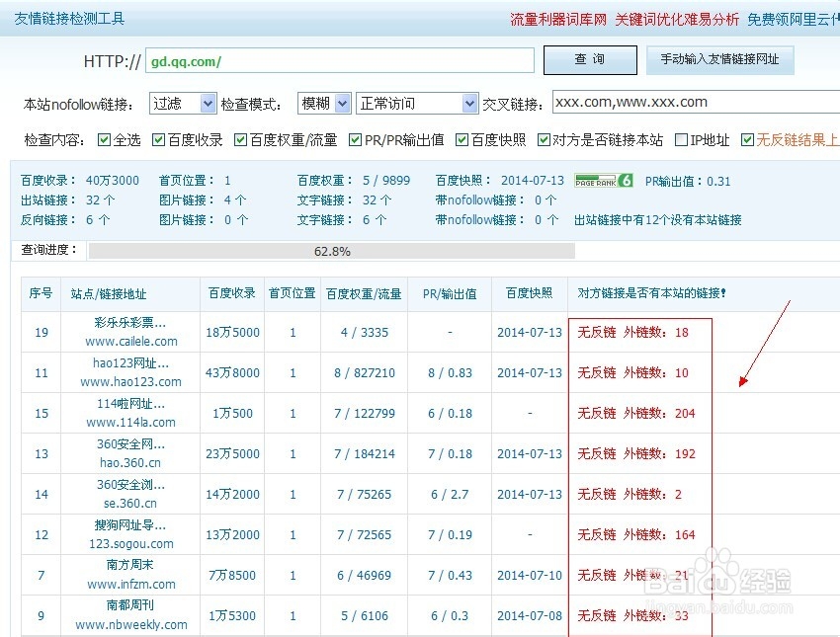Open the 免费领阿里云 link
Viewport: 840px width, 637px height.
click(x=794, y=20)
